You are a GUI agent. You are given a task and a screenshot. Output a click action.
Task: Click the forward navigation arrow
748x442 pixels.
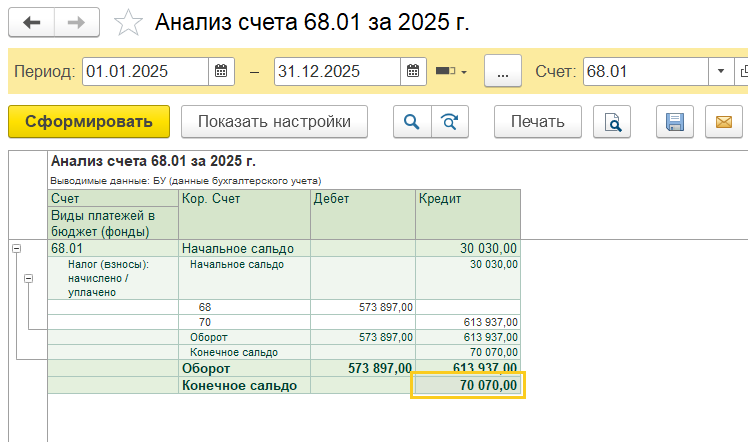pyautogui.click(x=76, y=22)
